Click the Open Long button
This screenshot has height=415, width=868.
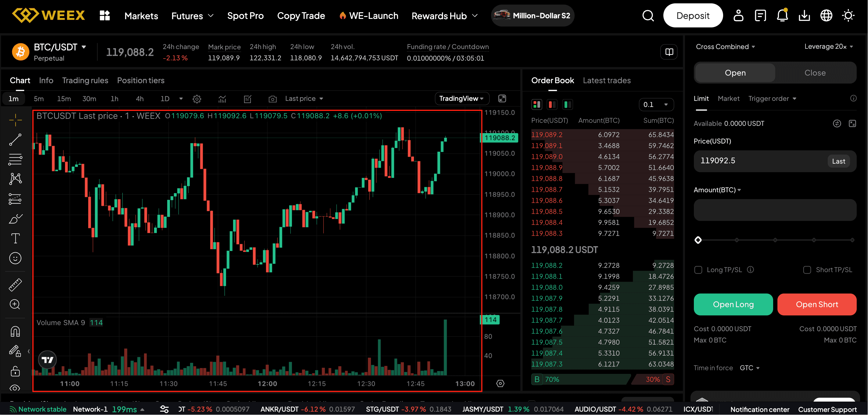733,304
